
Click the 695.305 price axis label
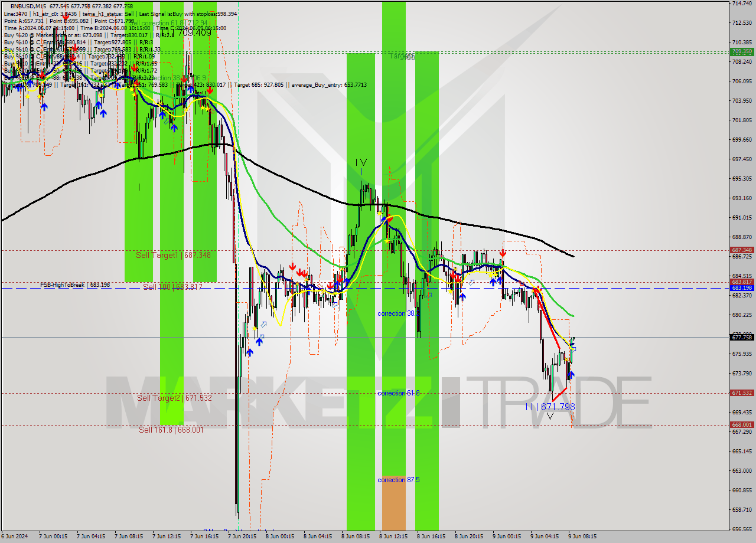click(x=742, y=178)
